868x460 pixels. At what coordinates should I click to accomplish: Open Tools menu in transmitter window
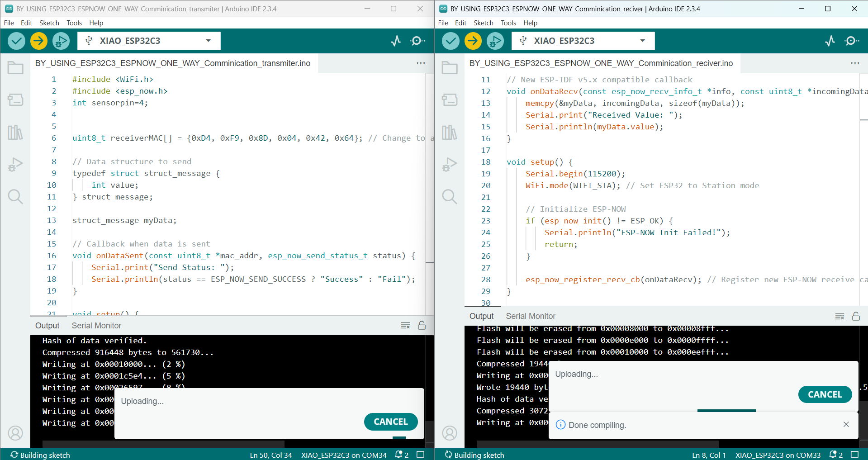tap(74, 23)
